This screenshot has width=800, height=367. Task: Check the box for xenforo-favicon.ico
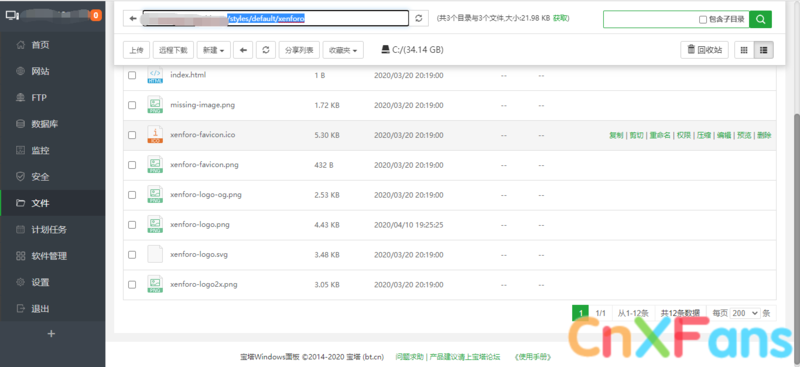132,135
